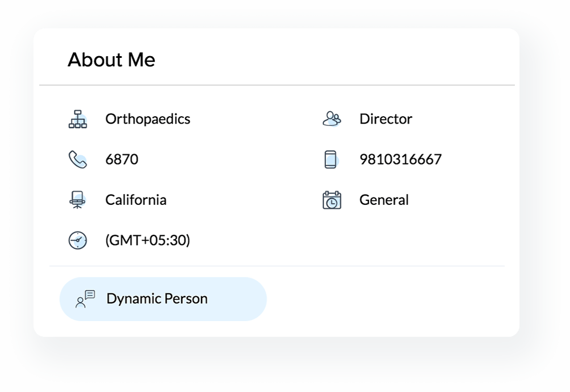Click the General shift text
This screenshot has width=570, height=392.
(x=384, y=200)
